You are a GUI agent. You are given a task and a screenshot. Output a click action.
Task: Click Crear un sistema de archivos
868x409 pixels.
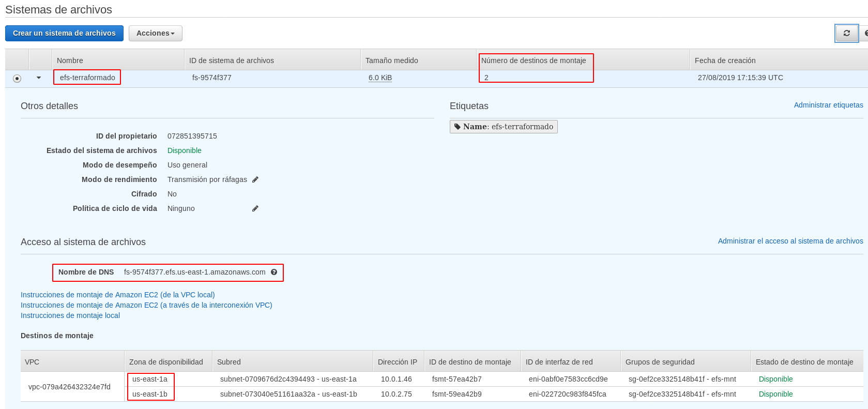click(64, 33)
